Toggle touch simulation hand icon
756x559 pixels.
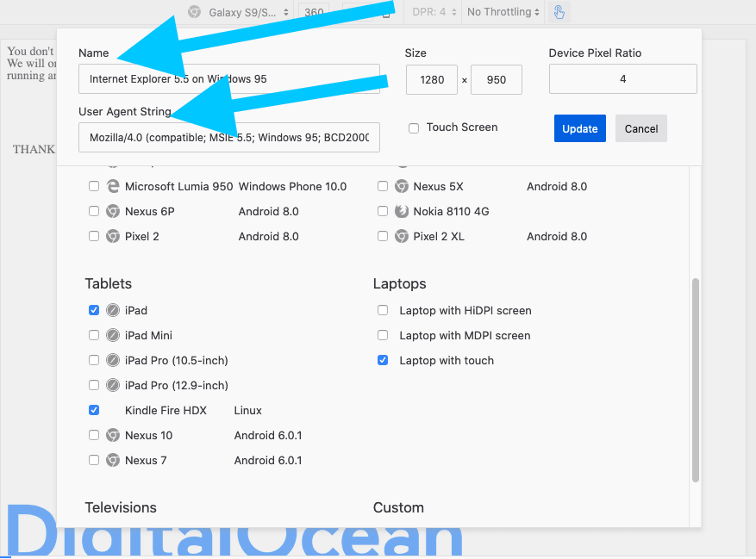click(x=559, y=12)
